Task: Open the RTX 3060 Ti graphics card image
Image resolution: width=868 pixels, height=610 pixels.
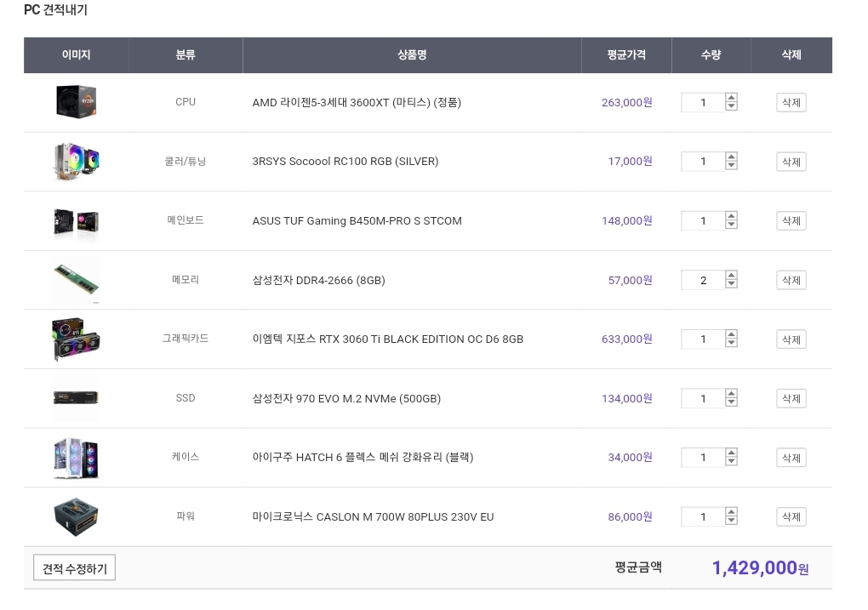Action: click(x=77, y=339)
